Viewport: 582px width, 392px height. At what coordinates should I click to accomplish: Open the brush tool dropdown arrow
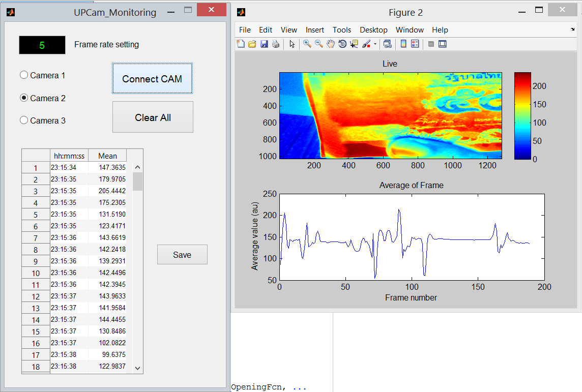[x=375, y=44]
